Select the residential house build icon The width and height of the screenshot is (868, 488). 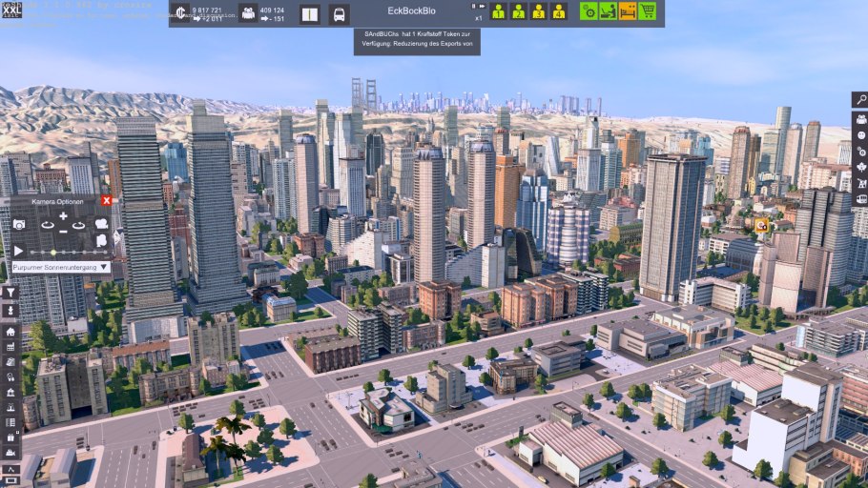pos(10,331)
